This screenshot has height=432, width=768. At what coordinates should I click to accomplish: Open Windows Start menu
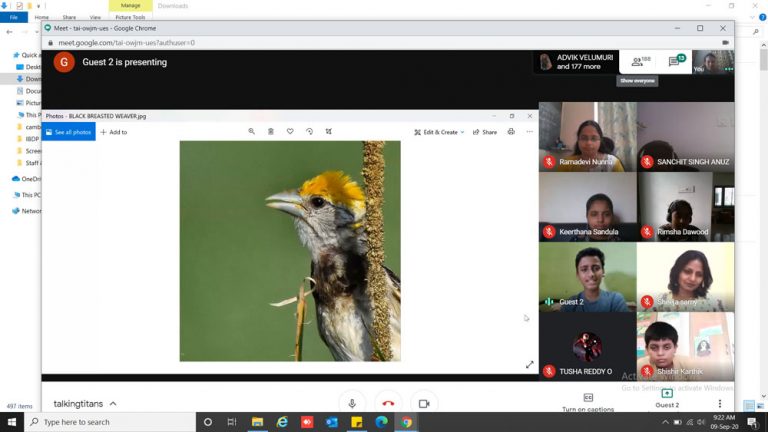coord(12,422)
